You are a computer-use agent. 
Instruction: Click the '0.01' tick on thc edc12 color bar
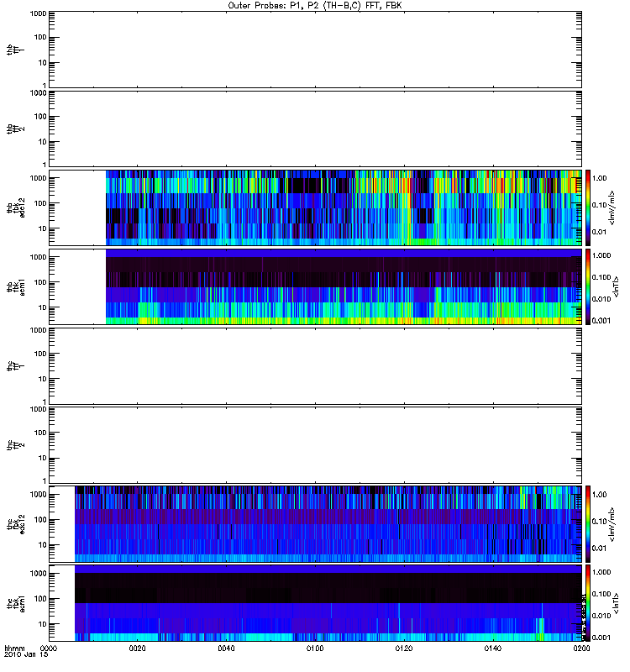coord(600,549)
